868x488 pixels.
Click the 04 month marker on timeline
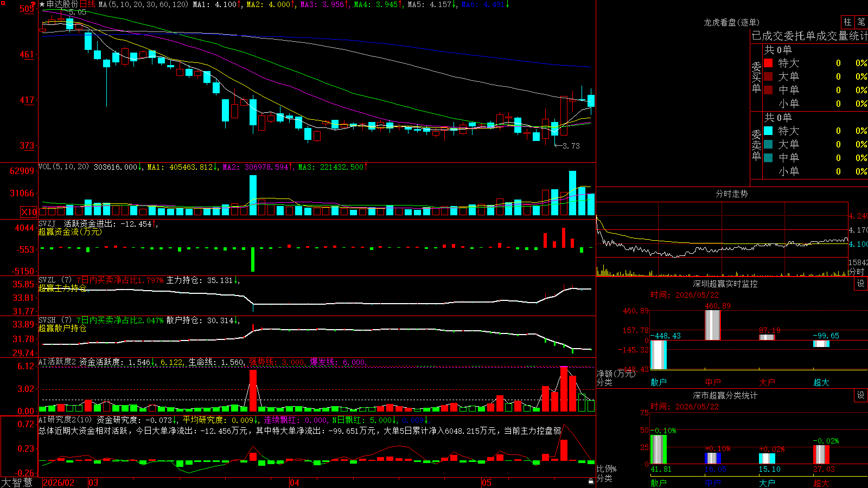pyautogui.click(x=294, y=483)
